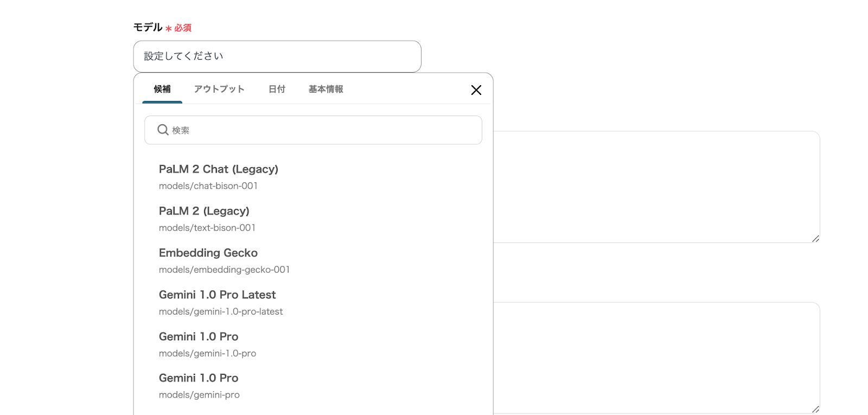Close the model suggestions popup
The image size is (868, 415).
pyautogui.click(x=476, y=90)
